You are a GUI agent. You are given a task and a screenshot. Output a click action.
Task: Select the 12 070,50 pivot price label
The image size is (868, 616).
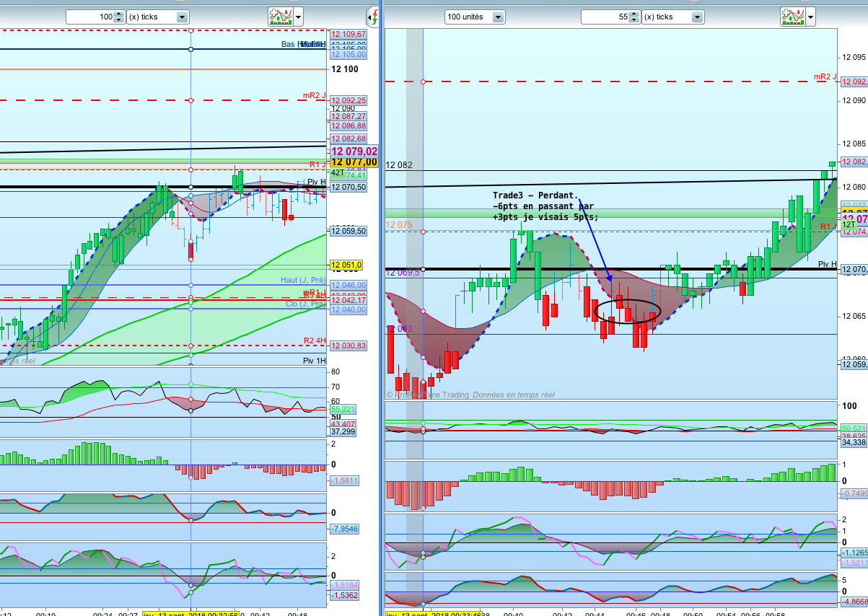pyautogui.click(x=348, y=187)
